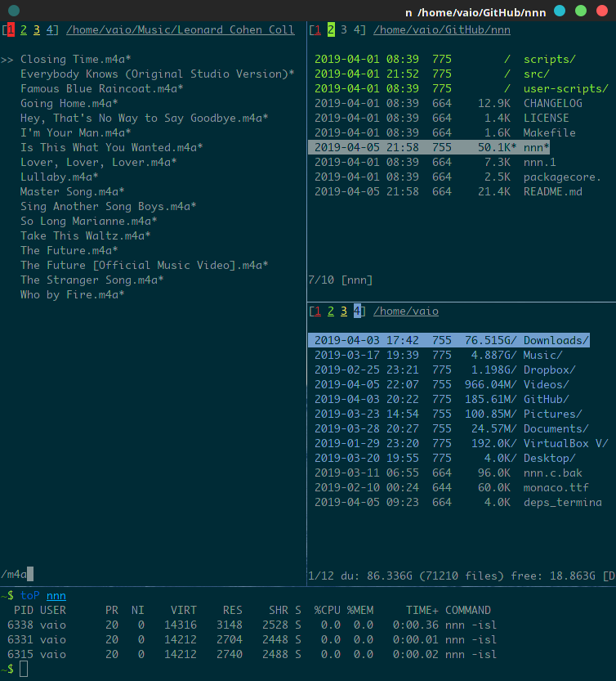
Task: Click the process row with PID 6315
Action: coord(252,655)
